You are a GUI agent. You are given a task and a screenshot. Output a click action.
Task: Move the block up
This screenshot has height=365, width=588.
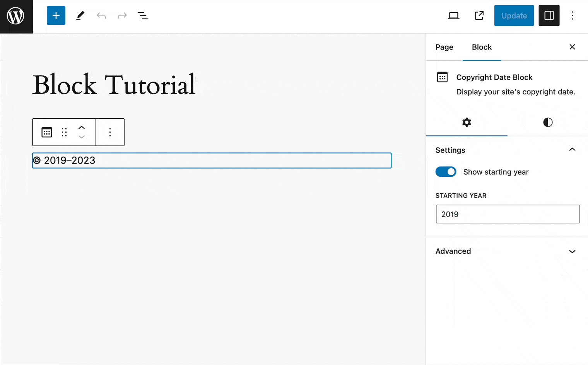tap(82, 127)
